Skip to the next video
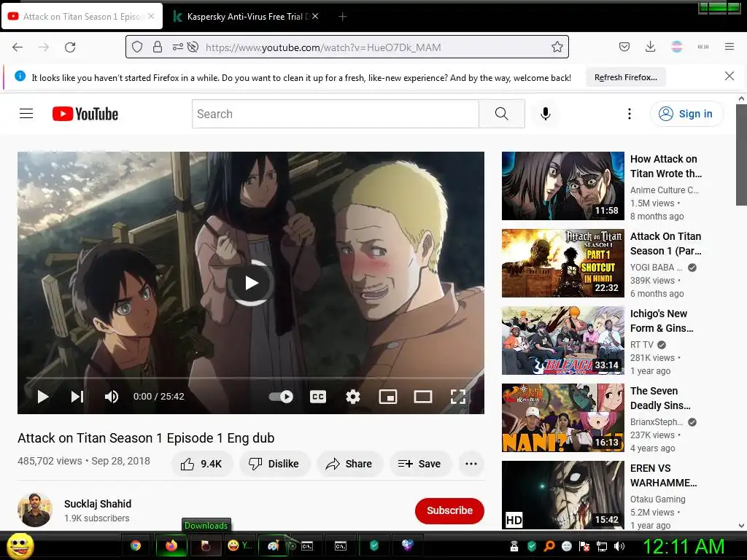Screen dimensions: 747x560 77,397
